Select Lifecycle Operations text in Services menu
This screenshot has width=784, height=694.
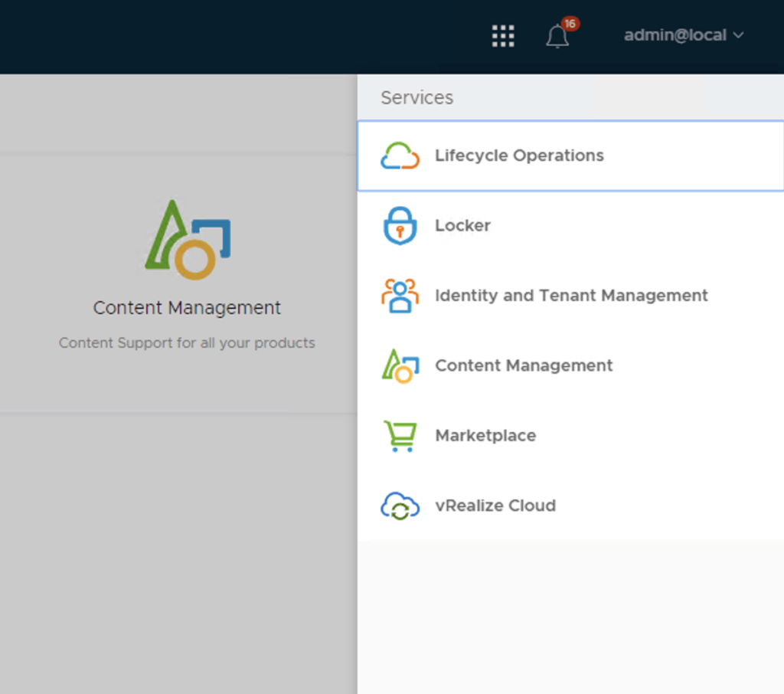point(519,155)
